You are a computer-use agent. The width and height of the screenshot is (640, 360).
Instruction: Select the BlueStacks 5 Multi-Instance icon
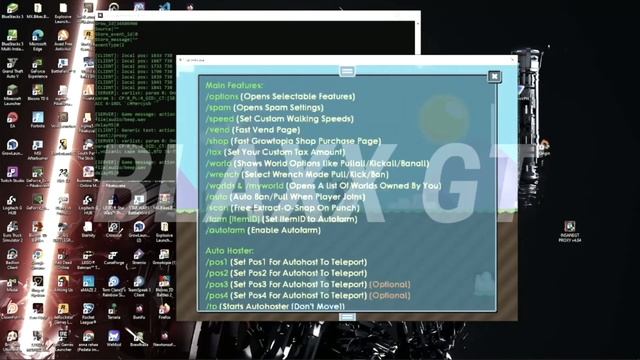tap(12, 40)
